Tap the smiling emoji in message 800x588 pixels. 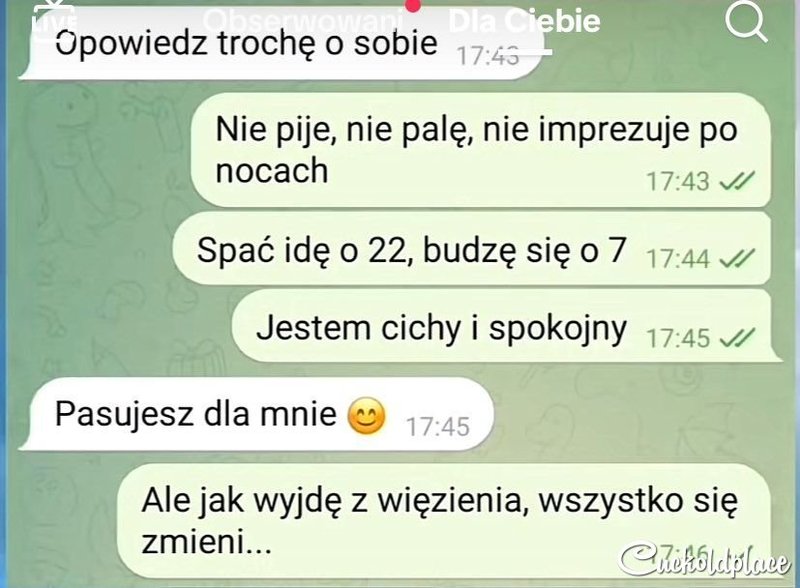366,416
